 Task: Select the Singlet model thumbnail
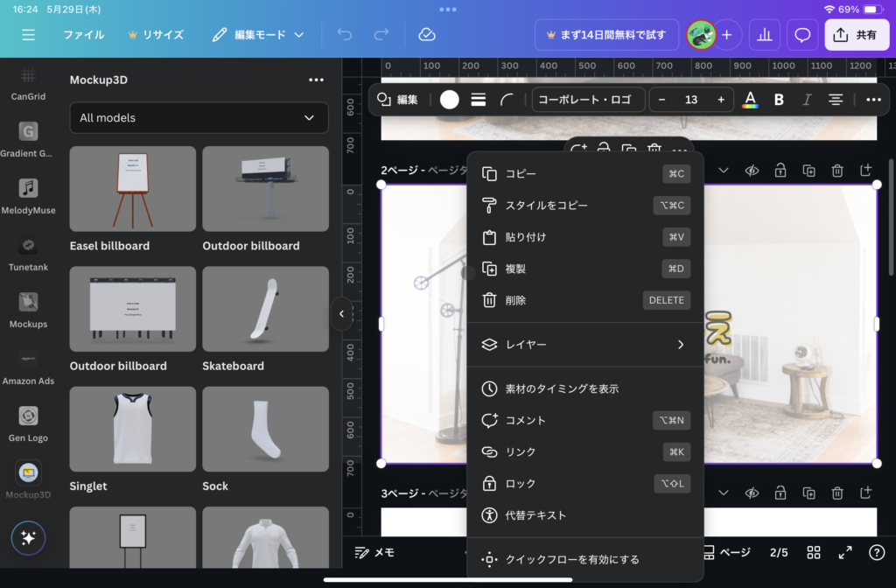point(133,429)
